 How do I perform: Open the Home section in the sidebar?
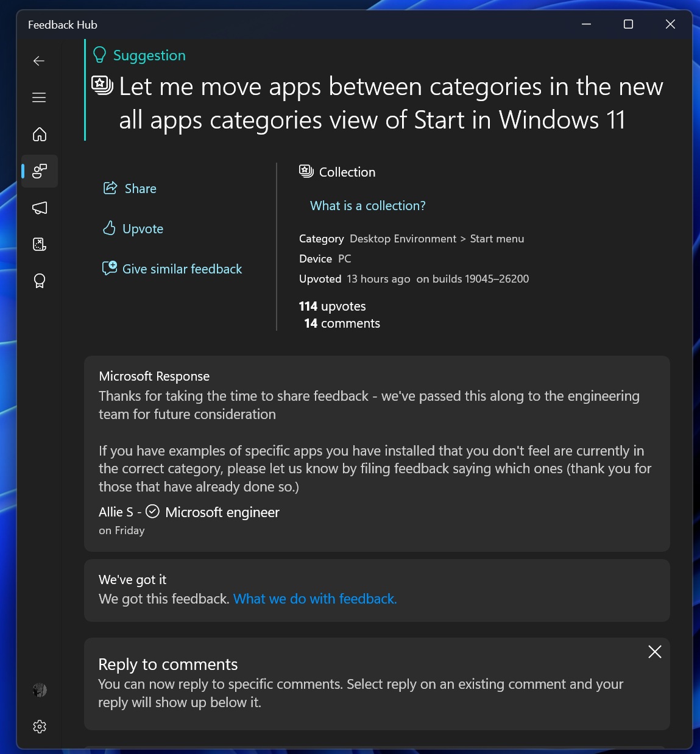coord(39,135)
